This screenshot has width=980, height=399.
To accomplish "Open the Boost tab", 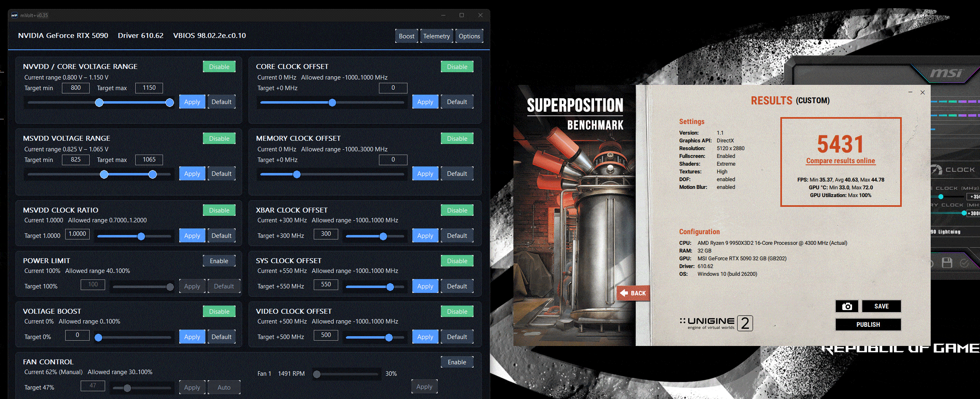I will pos(407,36).
